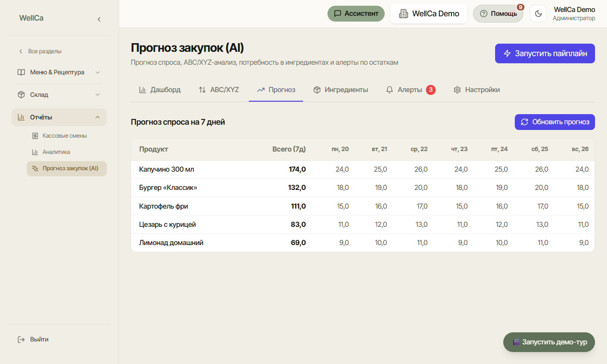607x364 pixels.
Task: Refresh forecast via Обновить прогноз
Action: coord(555,122)
